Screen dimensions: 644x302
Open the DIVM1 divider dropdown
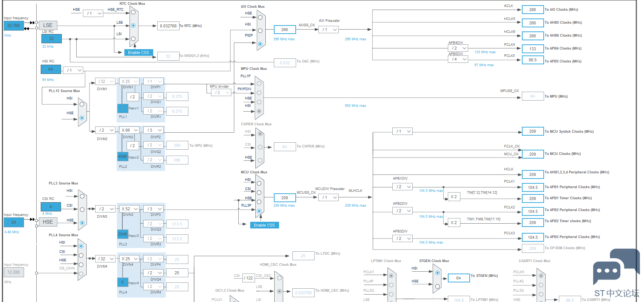click(105, 81)
